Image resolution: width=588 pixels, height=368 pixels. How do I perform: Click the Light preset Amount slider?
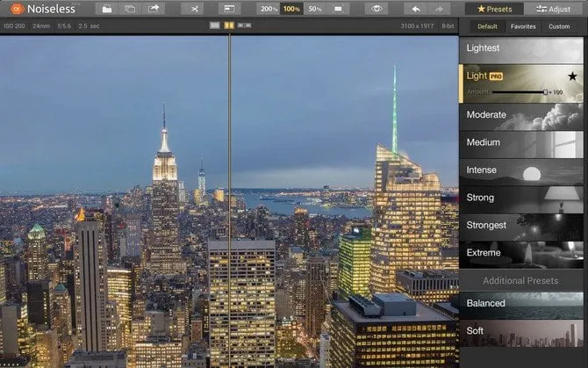pos(518,91)
